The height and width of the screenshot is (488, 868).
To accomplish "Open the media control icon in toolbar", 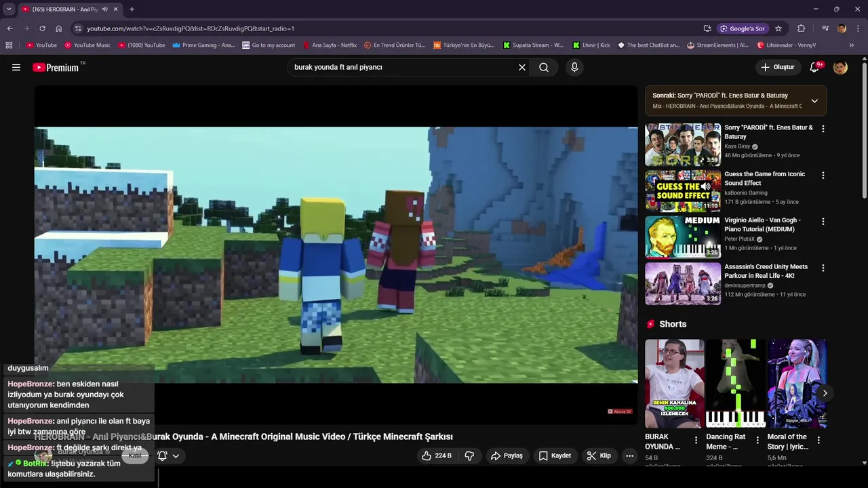I will coord(825,28).
